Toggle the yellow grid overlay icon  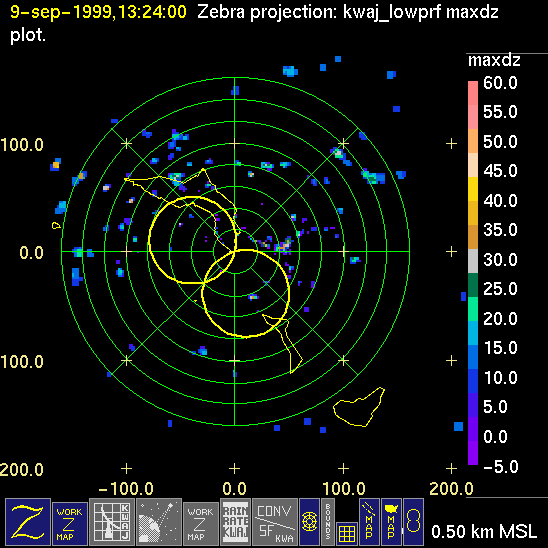point(347,533)
